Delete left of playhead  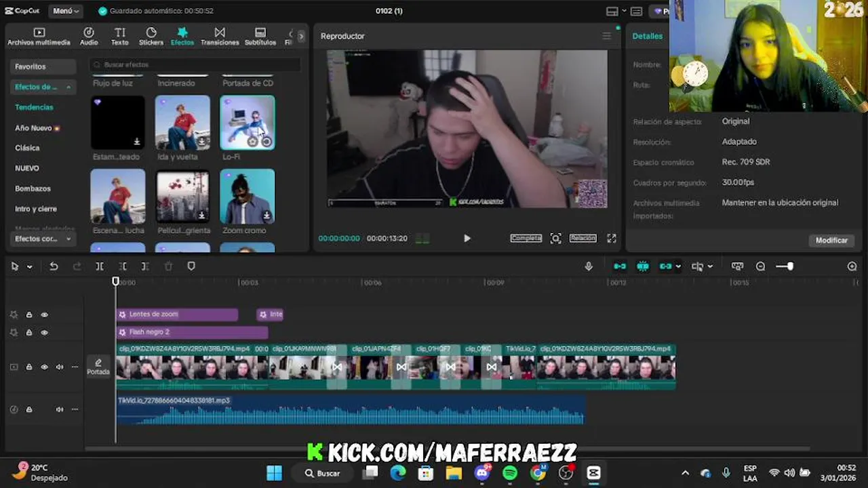[123, 267]
